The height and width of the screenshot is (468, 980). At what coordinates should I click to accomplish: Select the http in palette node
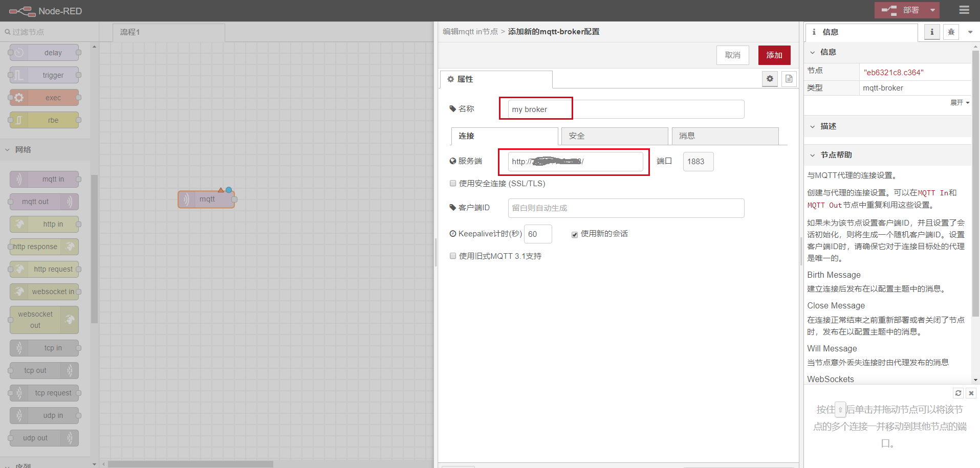(x=45, y=224)
